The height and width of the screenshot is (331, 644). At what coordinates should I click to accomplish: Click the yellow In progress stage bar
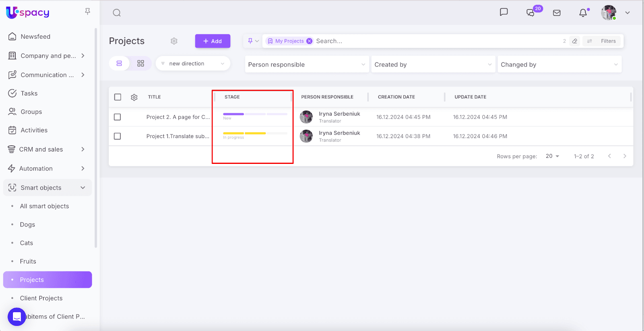(x=244, y=133)
